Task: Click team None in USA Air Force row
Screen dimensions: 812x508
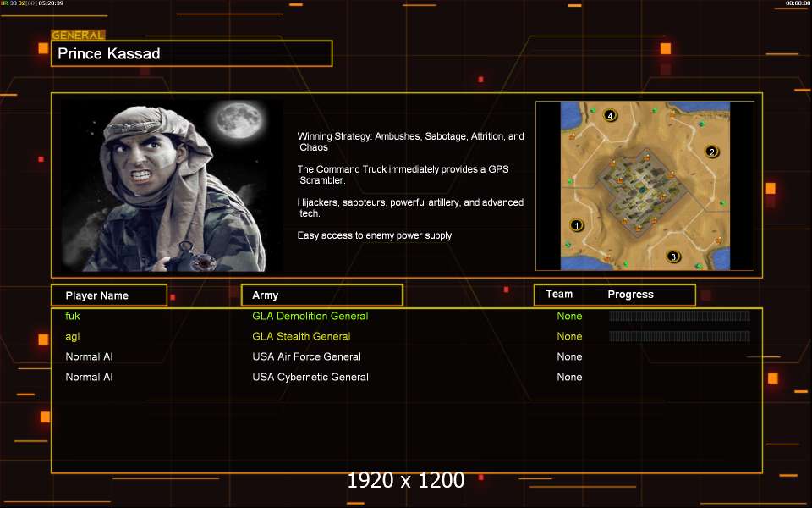Action: coord(569,356)
